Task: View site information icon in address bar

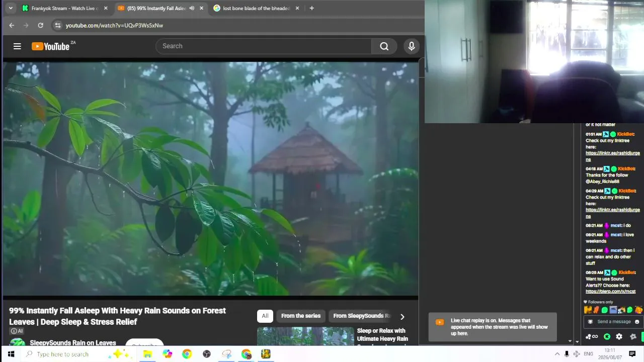Action: pos(57,25)
